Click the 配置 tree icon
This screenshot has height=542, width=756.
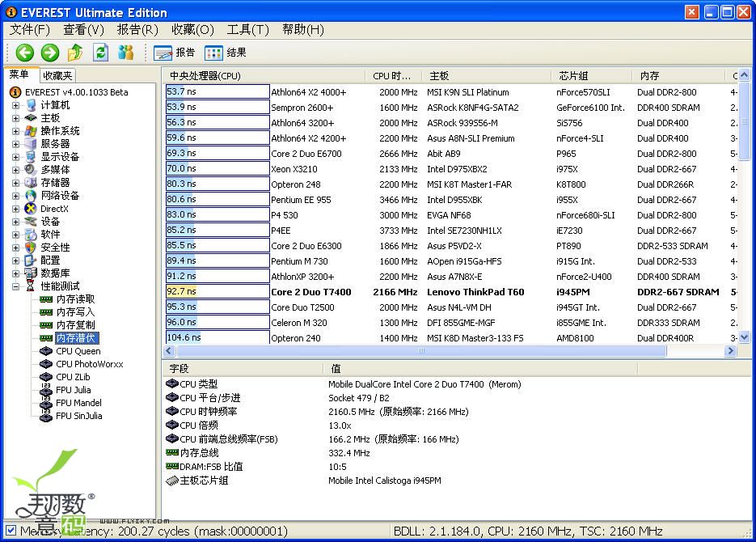31,260
